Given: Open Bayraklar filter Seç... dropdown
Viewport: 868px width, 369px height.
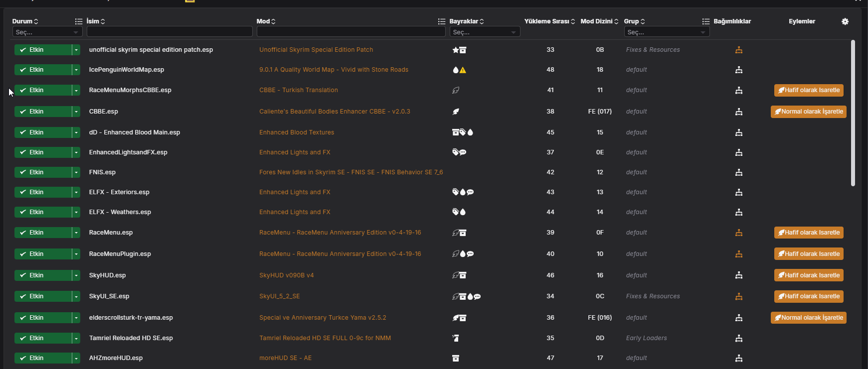Looking at the screenshot, I should tap(485, 32).
